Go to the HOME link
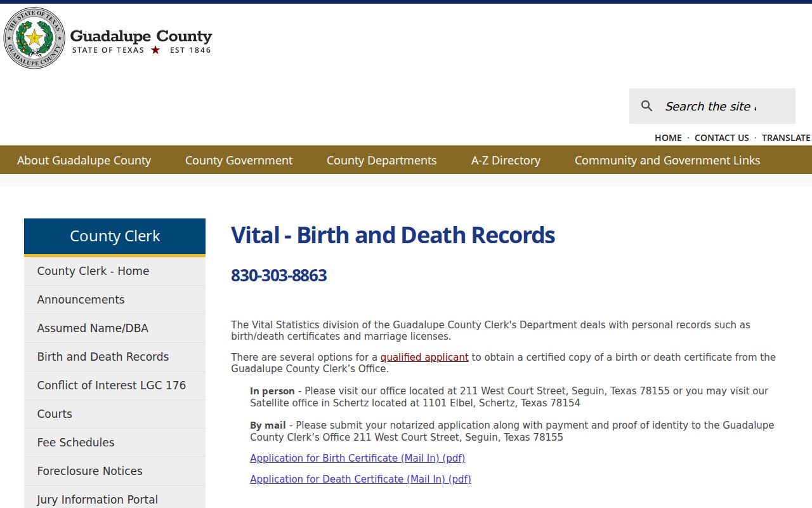The width and height of the screenshot is (812, 508). pos(668,138)
